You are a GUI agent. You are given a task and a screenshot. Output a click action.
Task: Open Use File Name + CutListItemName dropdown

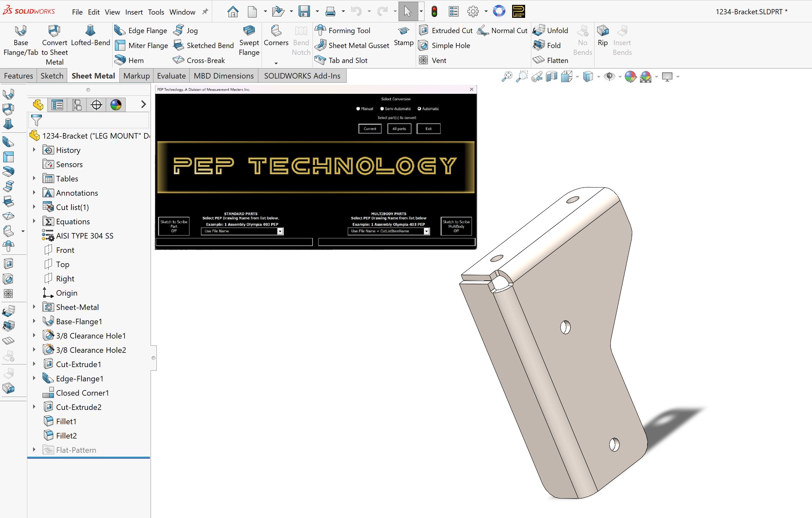click(426, 231)
